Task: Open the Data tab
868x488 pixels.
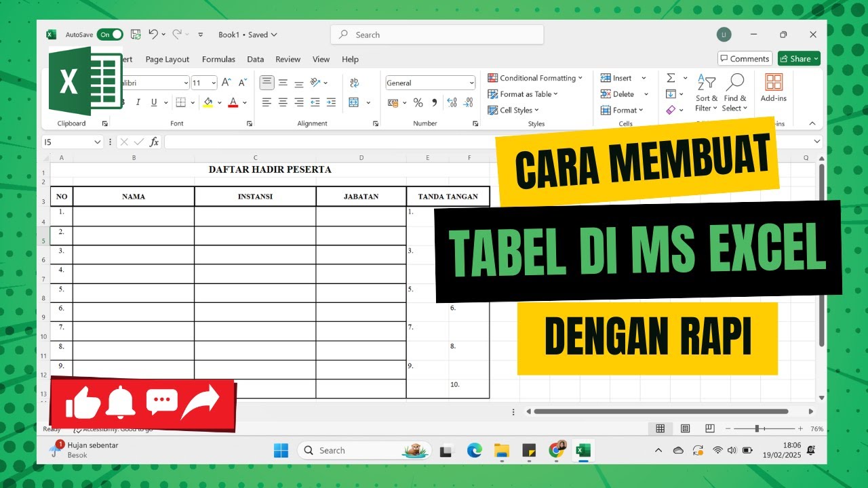Action: click(256, 59)
